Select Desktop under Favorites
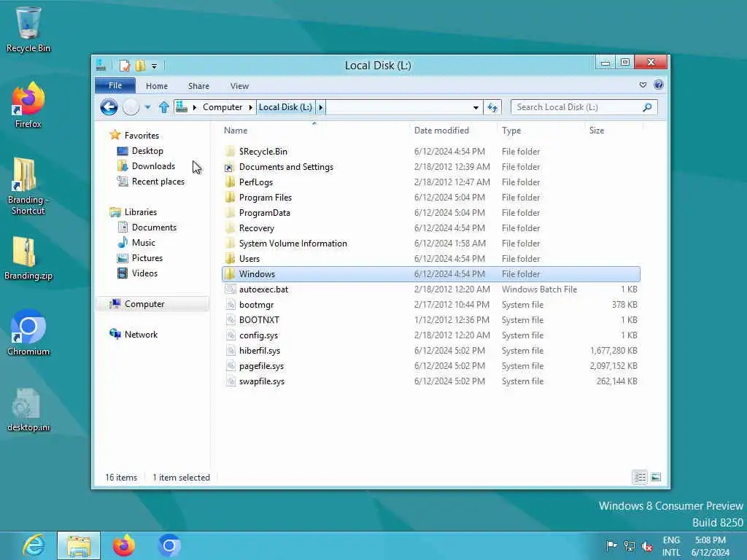747x560 pixels. (147, 151)
